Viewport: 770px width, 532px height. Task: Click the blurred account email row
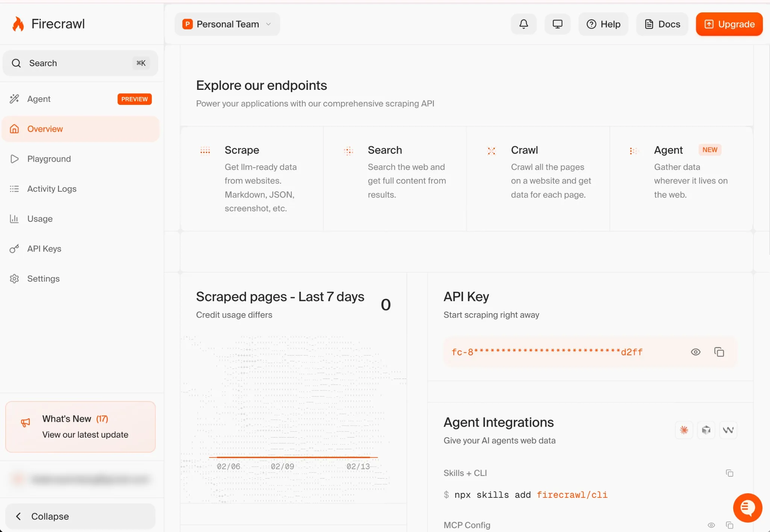[82, 479]
